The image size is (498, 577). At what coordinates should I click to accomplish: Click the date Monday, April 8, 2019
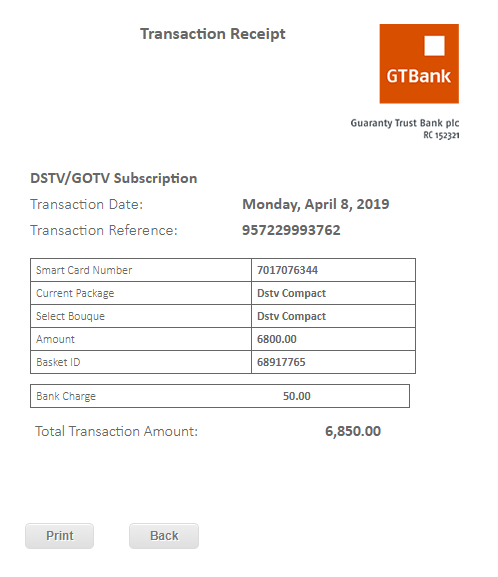pyautogui.click(x=316, y=204)
